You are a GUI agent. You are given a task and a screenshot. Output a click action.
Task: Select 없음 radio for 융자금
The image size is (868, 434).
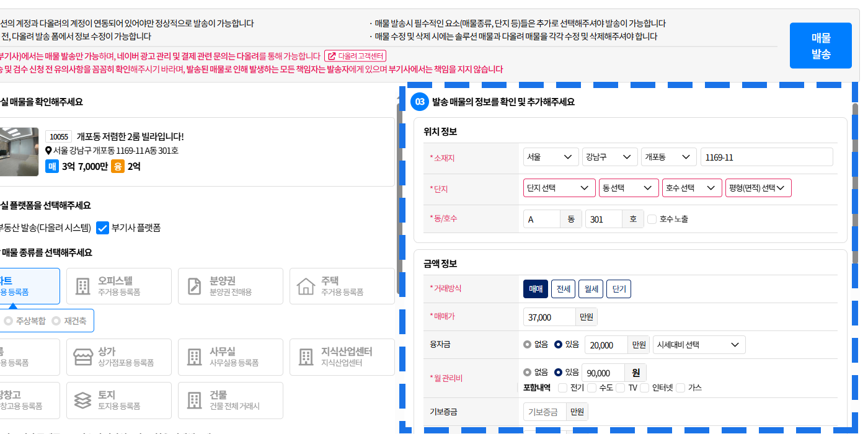[x=528, y=345]
